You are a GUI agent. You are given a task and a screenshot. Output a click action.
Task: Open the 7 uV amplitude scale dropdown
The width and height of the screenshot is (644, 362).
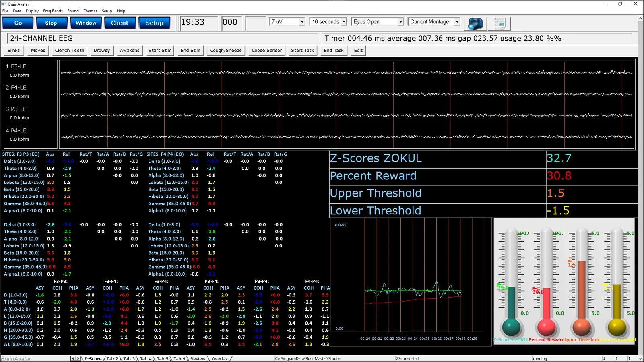(302, 22)
